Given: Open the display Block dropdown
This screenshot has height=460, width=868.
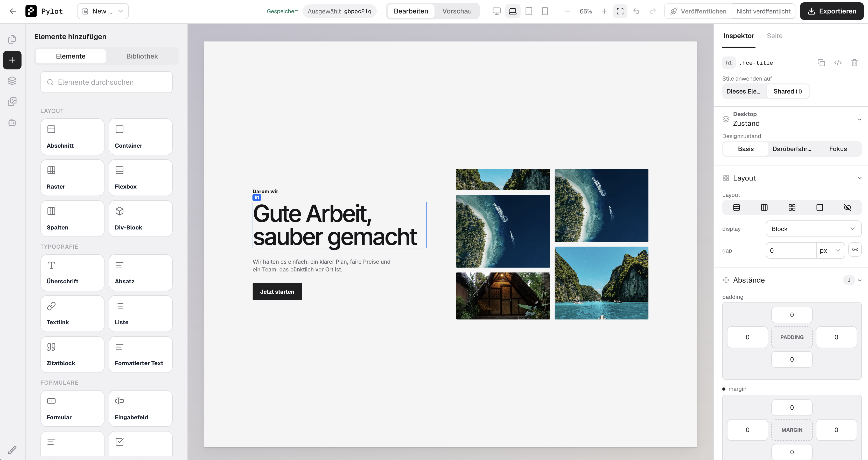Looking at the screenshot, I should [813, 229].
